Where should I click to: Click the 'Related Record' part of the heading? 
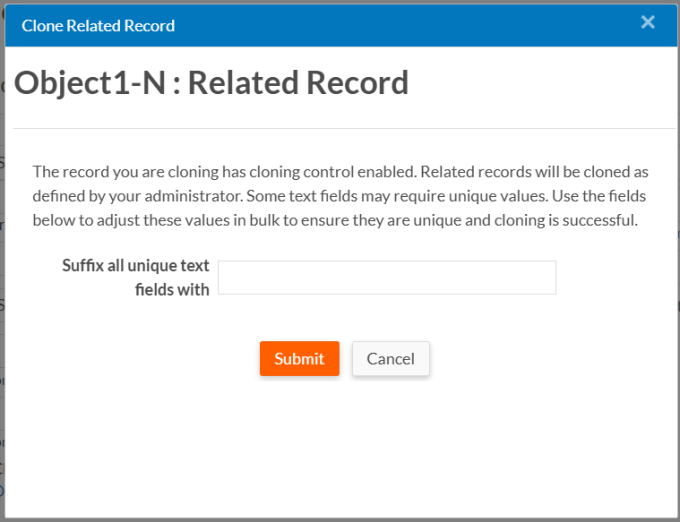pos(298,82)
